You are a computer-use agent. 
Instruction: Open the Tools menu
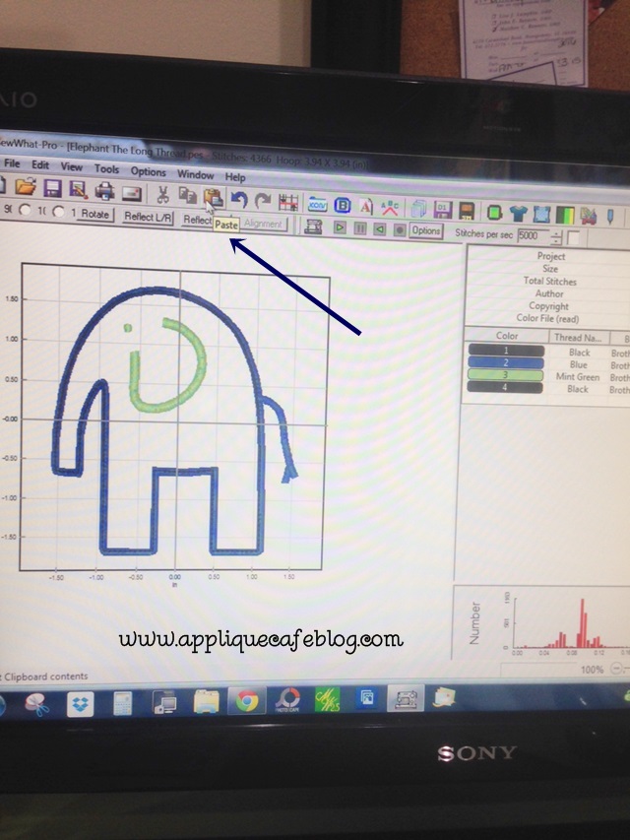click(106, 169)
